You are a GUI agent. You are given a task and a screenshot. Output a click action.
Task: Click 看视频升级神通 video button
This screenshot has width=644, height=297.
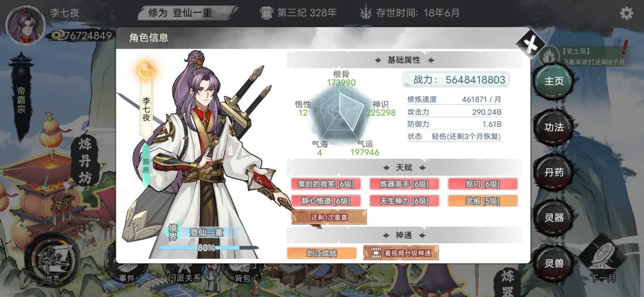[x=401, y=253]
